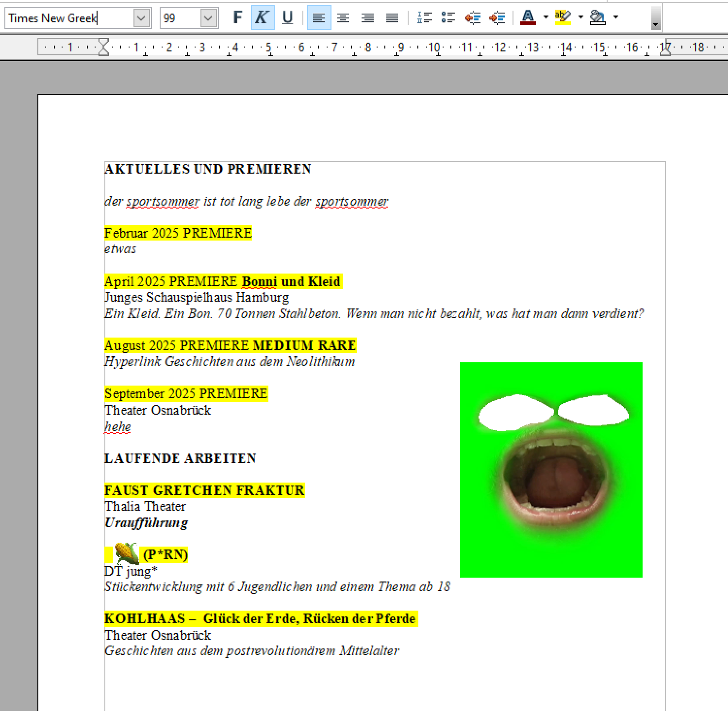Open the font name dropdown list

point(141,18)
